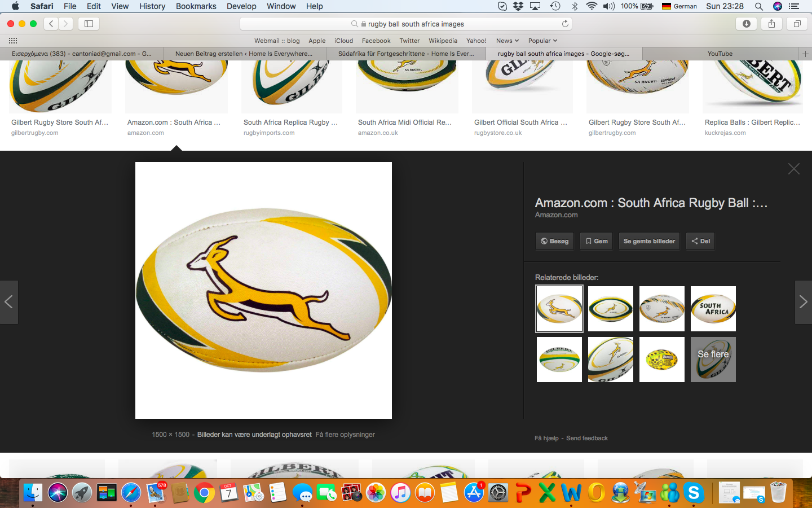Open the large springbok rugby ball image
Screen dimensions: 812x508
pos(263,290)
